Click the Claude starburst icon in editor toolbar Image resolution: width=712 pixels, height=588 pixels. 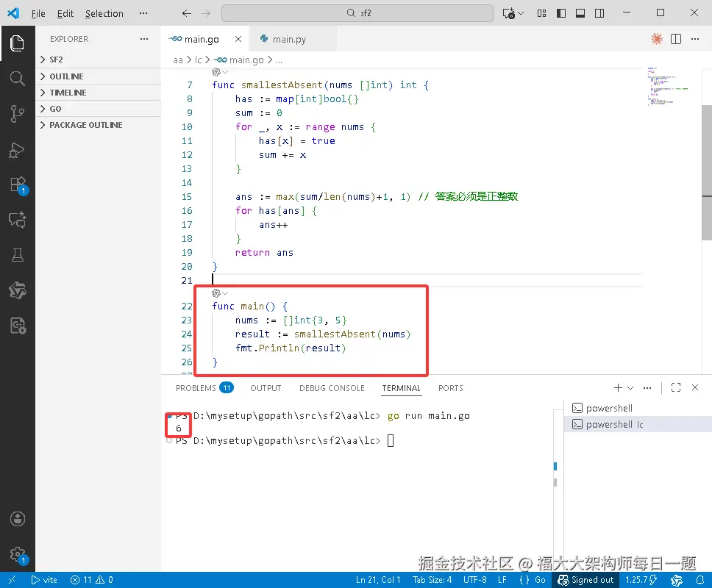tap(657, 39)
